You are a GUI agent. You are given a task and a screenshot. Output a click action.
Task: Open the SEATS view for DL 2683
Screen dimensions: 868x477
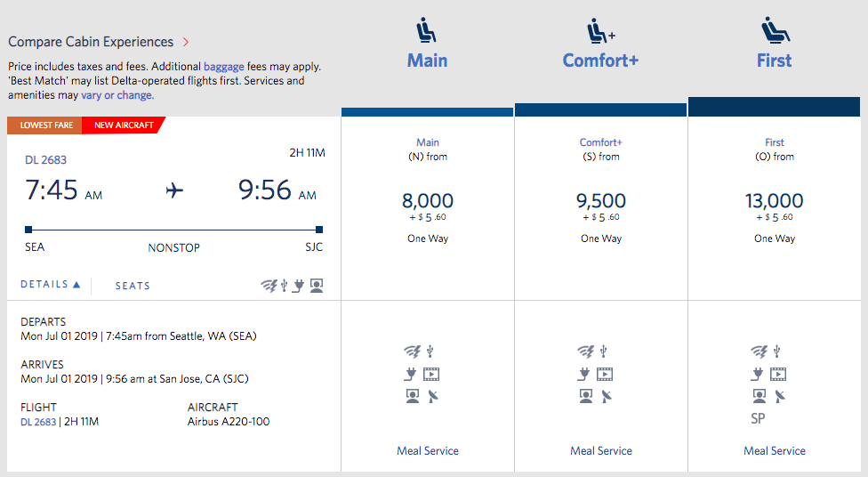133,286
